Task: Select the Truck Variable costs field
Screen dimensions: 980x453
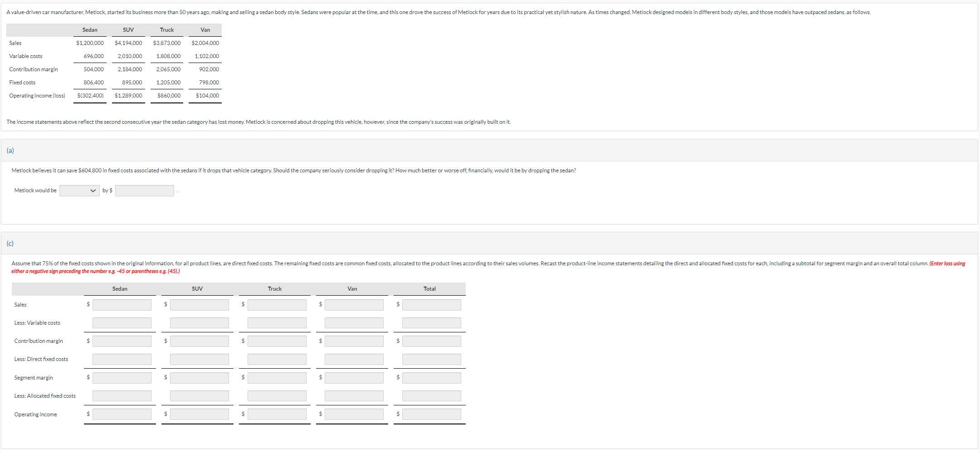Action: (277, 323)
